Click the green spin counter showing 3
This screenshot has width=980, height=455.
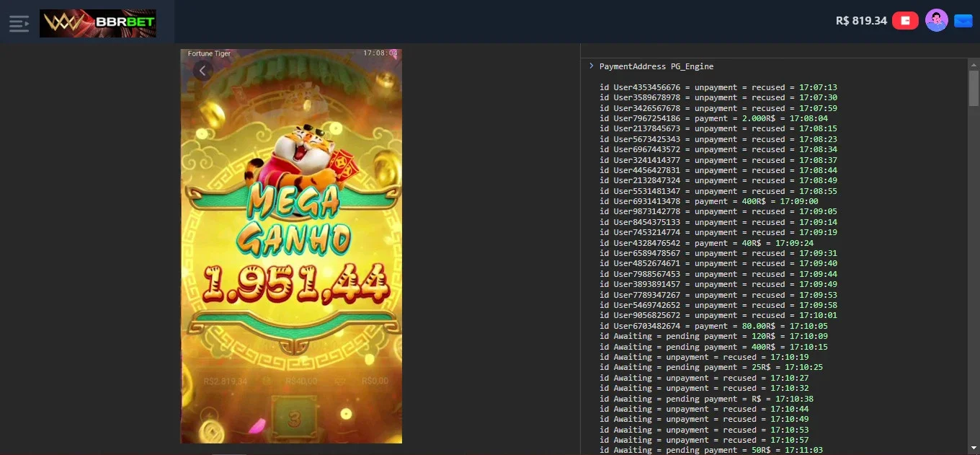pyautogui.click(x=293, y=418)
